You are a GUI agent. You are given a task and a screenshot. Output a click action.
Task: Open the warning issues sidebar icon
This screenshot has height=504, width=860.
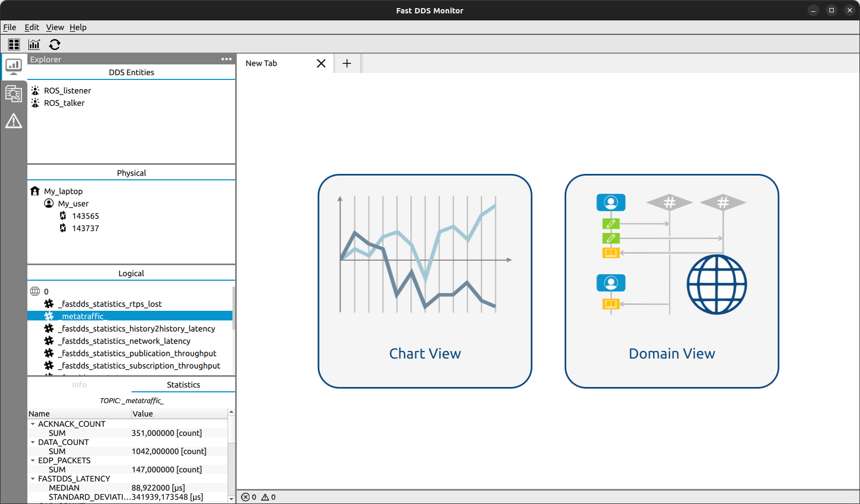pyautogui.click(x=13, y=121)
